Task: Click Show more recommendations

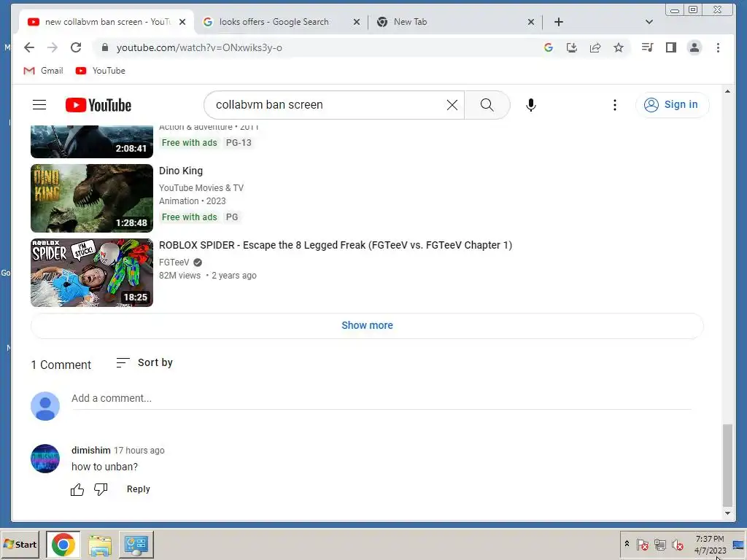Action: point(367,325)
